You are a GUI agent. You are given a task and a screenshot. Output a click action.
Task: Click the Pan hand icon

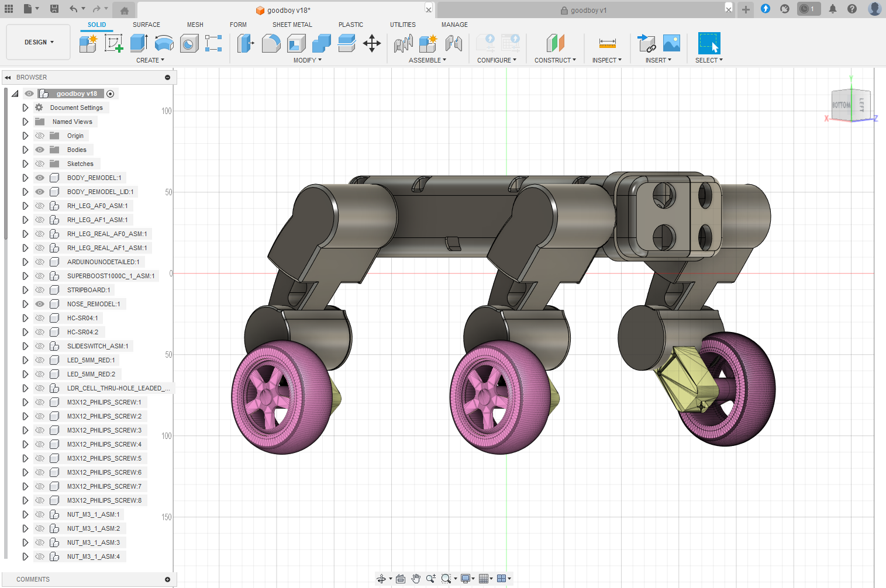click(x=416, y=579)
